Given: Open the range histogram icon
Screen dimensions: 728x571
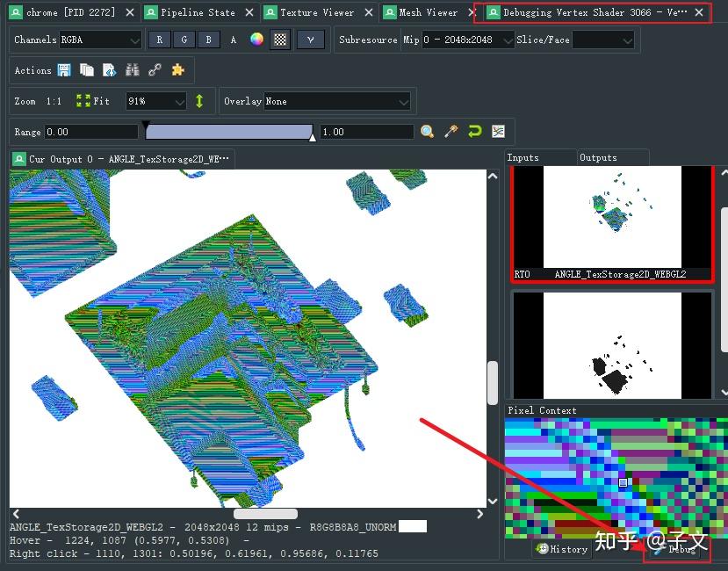Looking at the screenshot, I should (498, 131).
